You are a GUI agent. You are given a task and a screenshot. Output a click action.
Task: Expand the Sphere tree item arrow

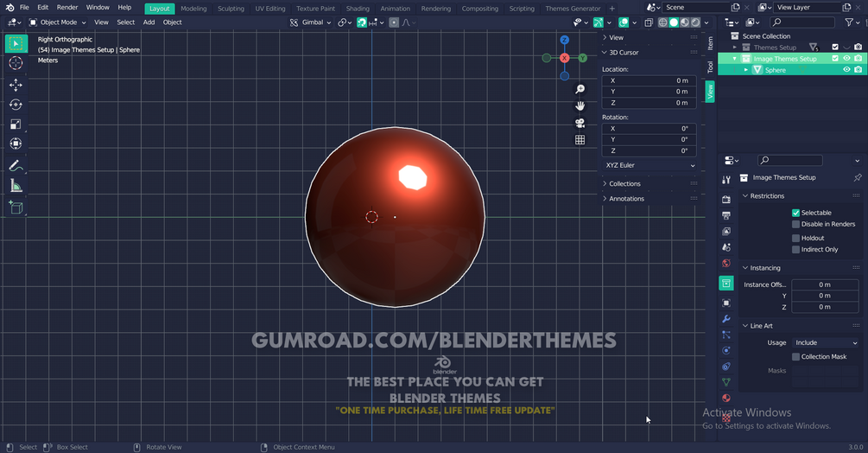click(745, 70)
